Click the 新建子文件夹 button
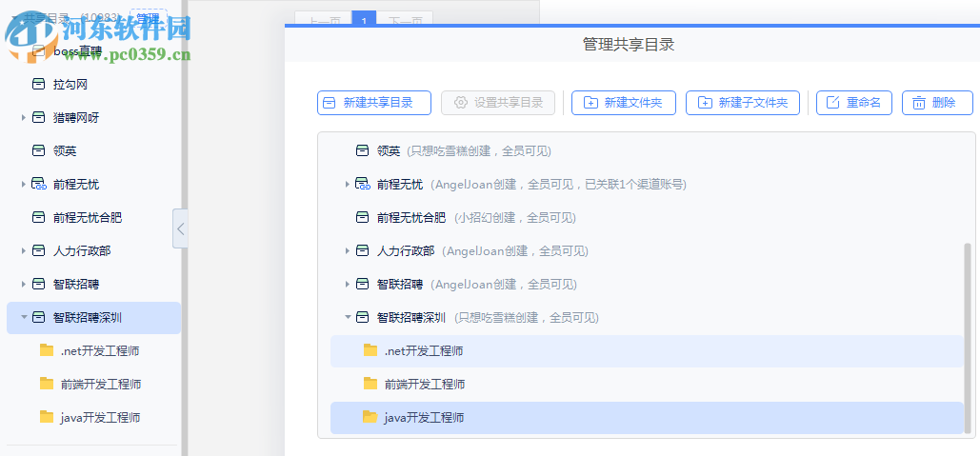The image size is (980, 456). pos(743,103)
